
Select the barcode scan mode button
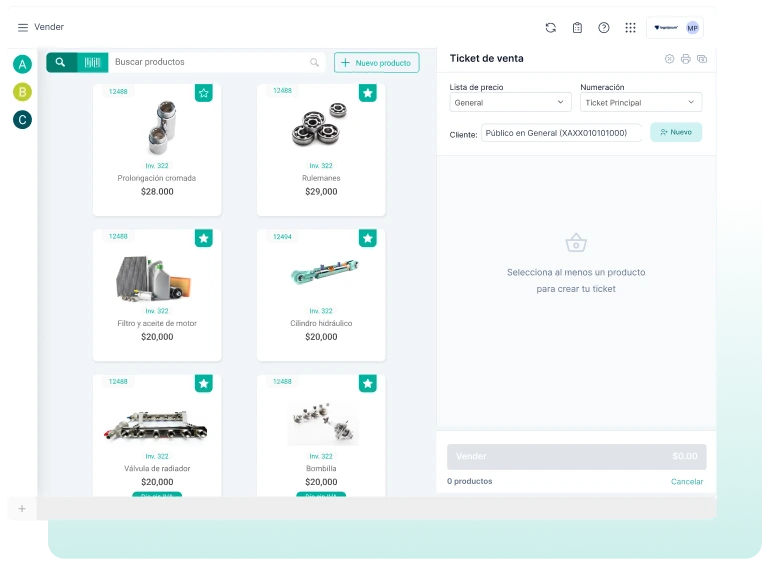92,62
